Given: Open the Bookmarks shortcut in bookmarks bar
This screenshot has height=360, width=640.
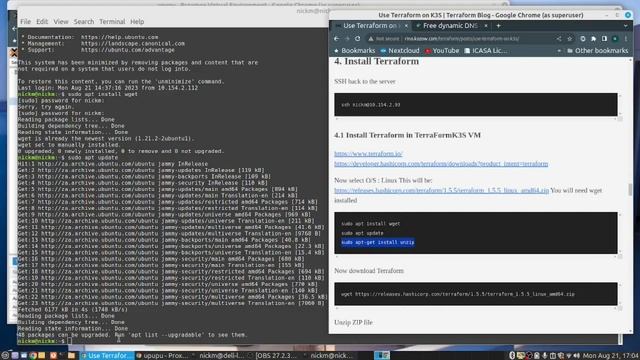Looking at the screenshot, I should (x=354, y=51).
